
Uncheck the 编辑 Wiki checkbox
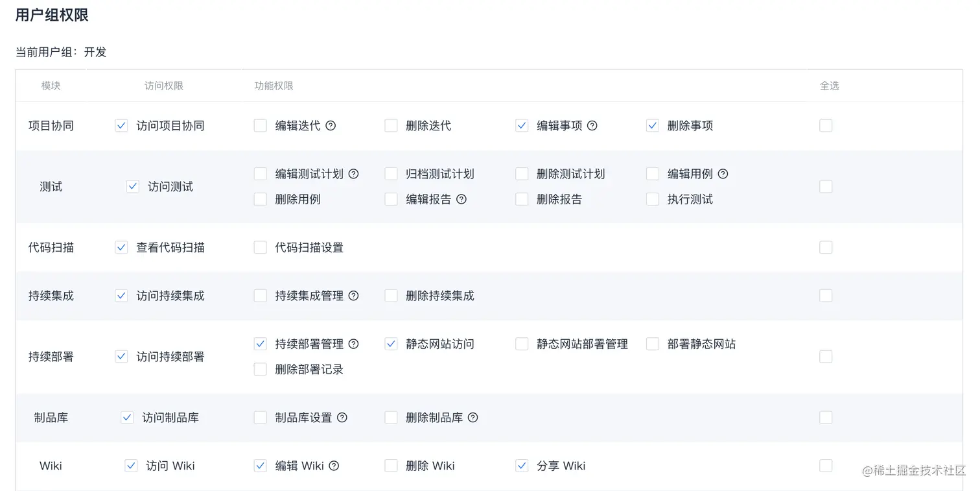pos(261,466)
